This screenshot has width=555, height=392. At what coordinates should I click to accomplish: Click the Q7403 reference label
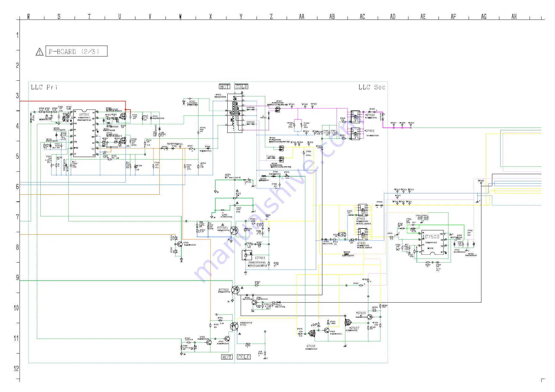click(x=361, y=219)
